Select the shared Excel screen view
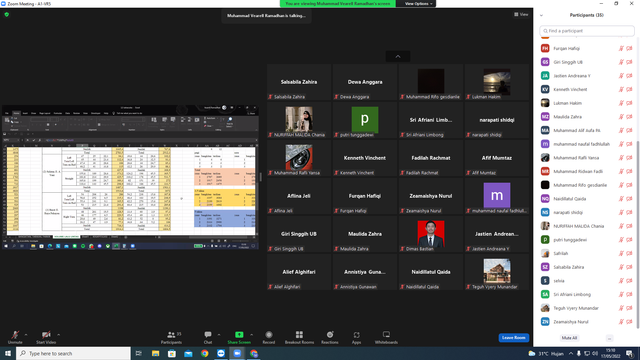Image resolution: width=640 pixels, height=360 pixels. click(130, 177)
